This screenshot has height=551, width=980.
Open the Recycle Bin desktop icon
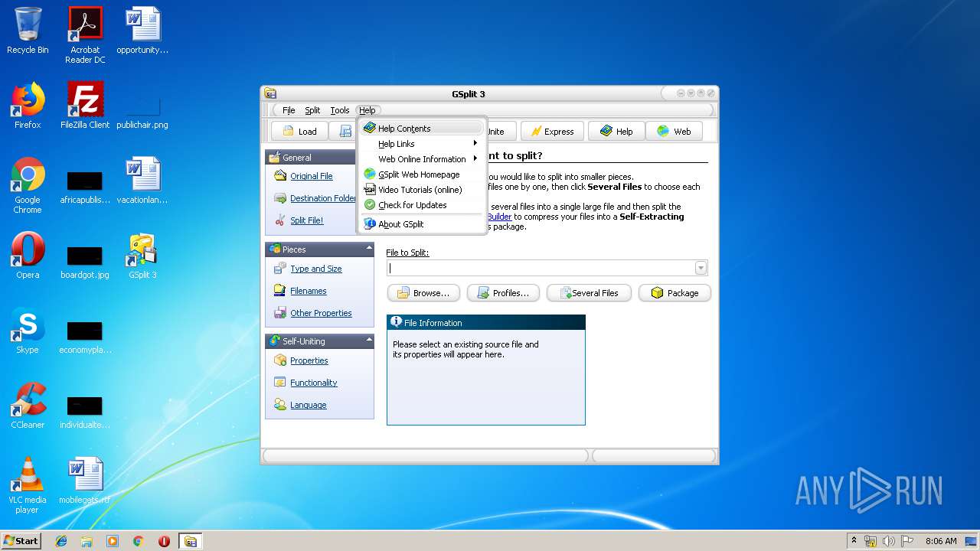click(x=28, y=31)
